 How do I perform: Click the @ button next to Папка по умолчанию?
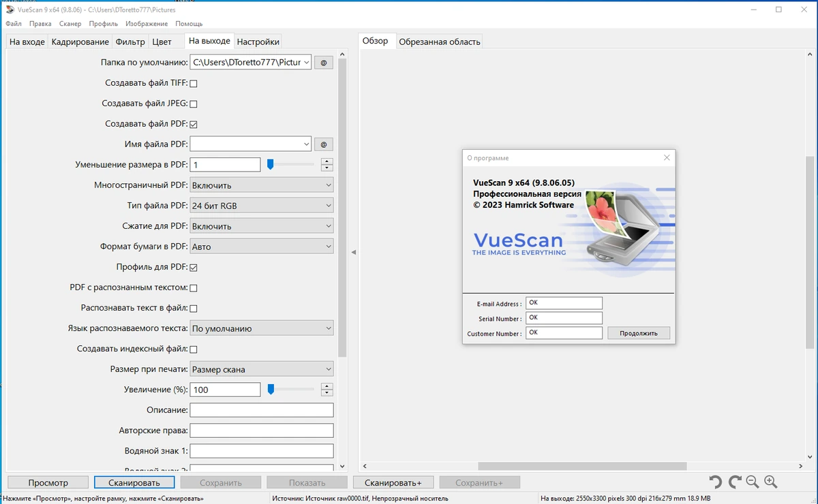click(323, 63)
